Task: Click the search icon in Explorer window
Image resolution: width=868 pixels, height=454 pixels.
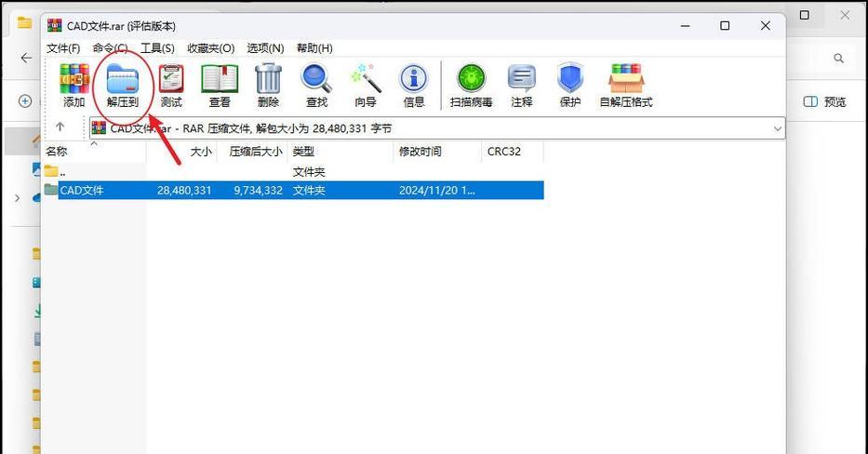Action: (x=839, y=58)
